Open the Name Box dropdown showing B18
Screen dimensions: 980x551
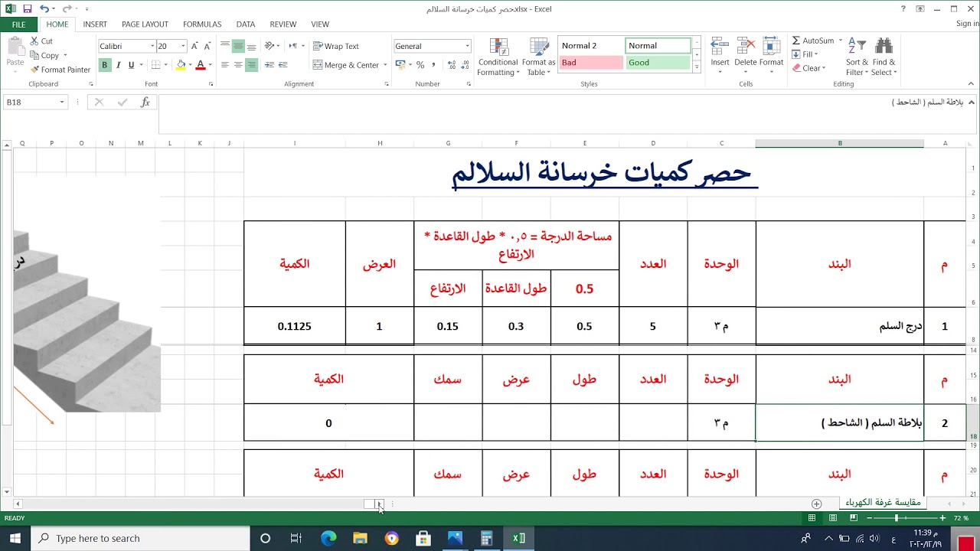click(62, 102)
